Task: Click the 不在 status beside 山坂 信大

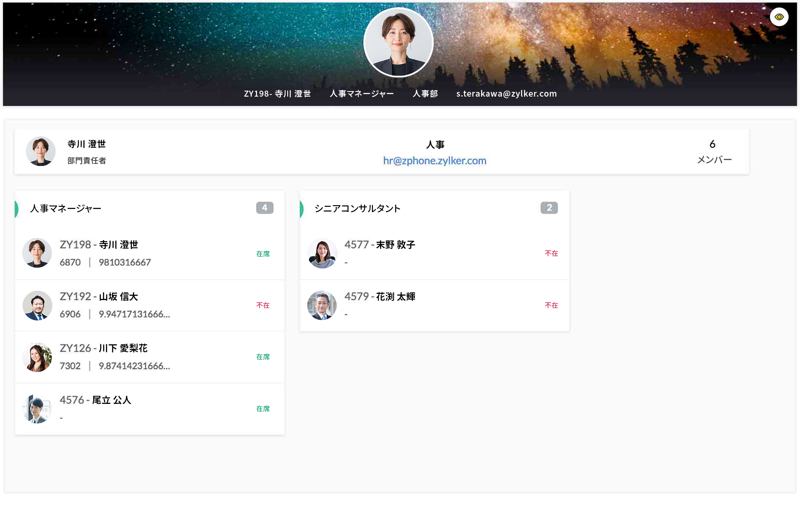Action: (263, 305)
